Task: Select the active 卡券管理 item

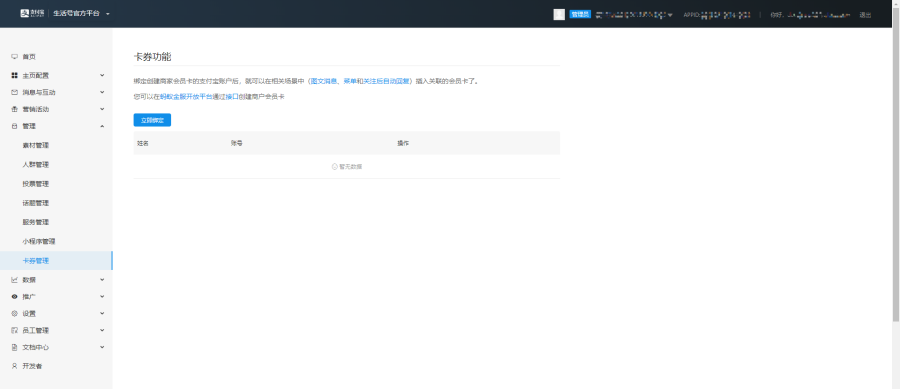Action: [x=56, y=260]
